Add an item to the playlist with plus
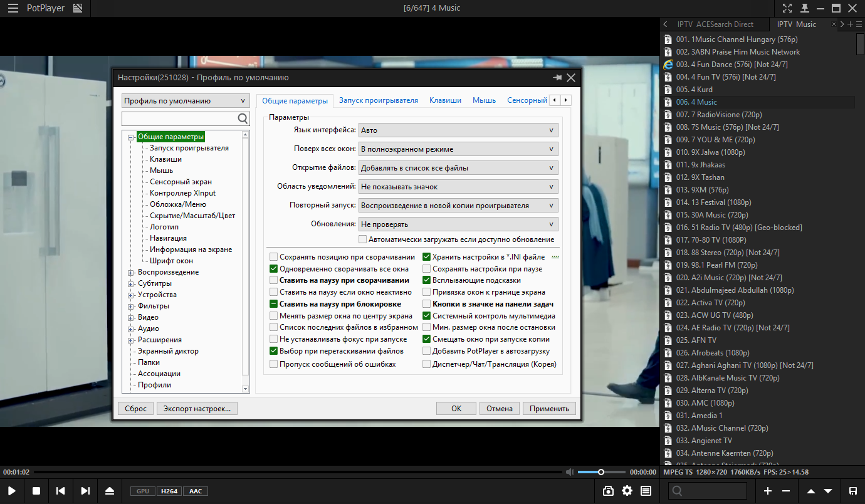865x504 pixels. 768,491
